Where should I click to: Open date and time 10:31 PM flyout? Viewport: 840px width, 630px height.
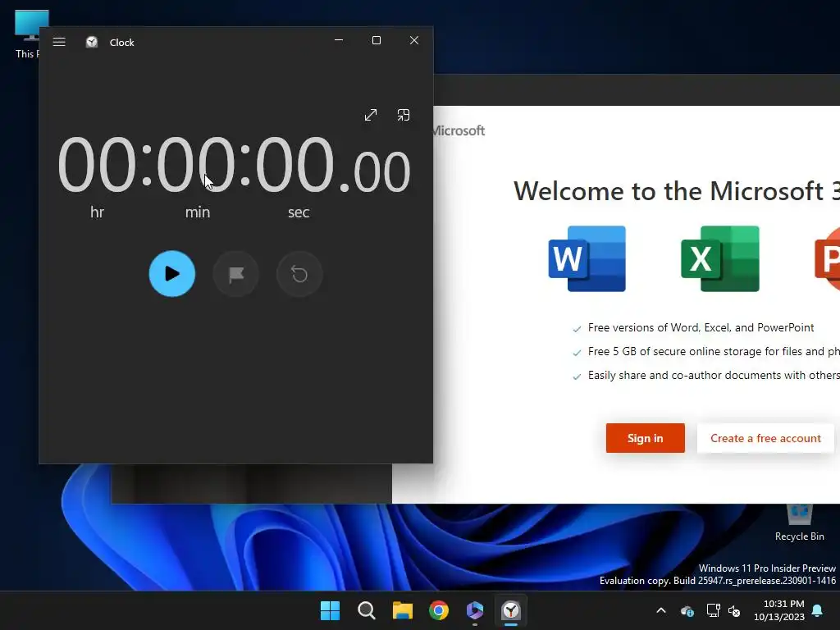(x=779, y=610)
